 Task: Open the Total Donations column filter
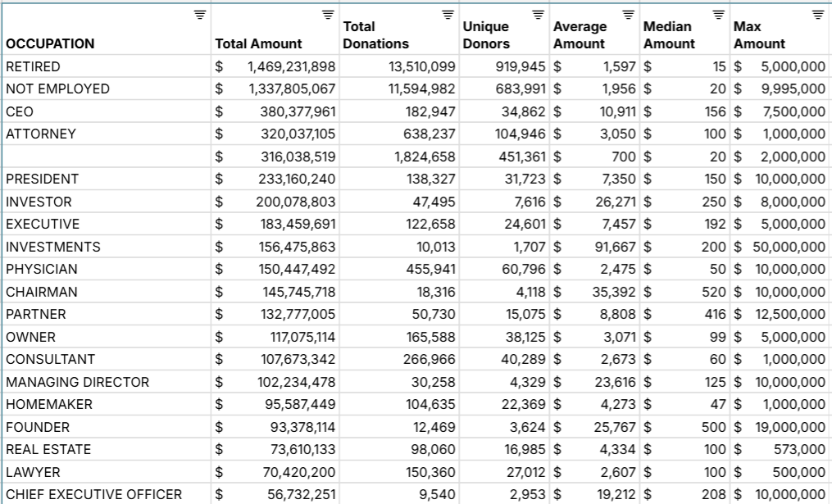447,14
